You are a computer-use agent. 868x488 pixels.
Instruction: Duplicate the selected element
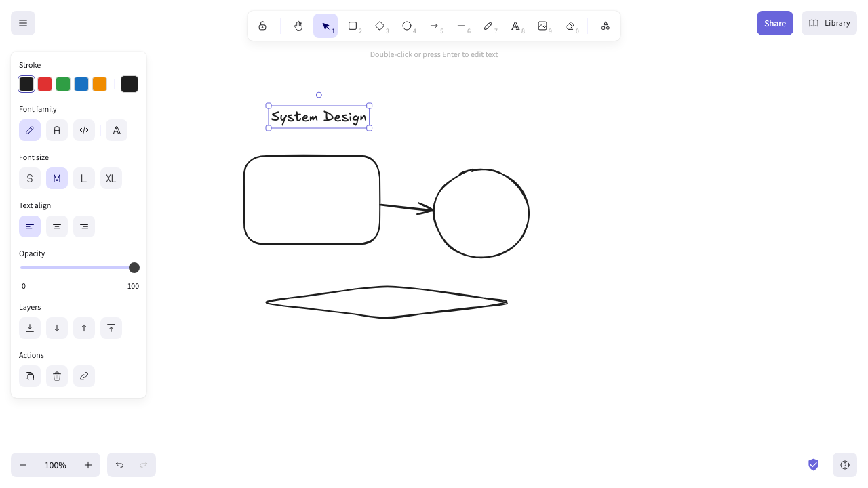[x=30, y=376]
